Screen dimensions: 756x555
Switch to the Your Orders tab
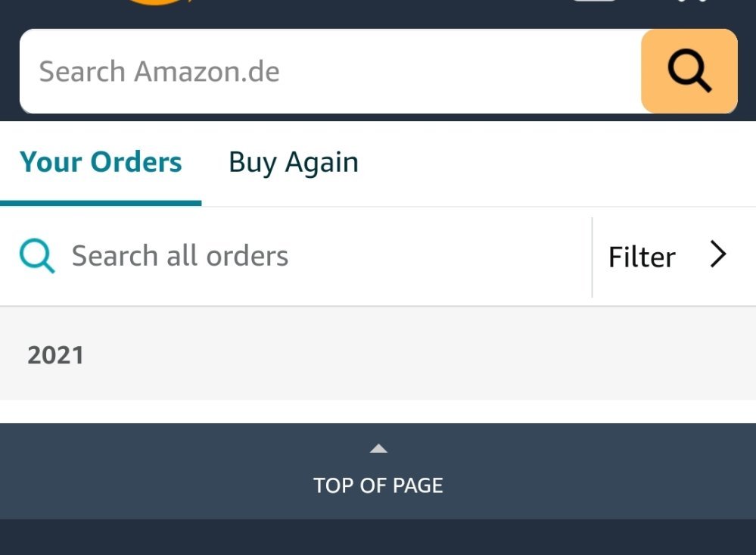101,163
